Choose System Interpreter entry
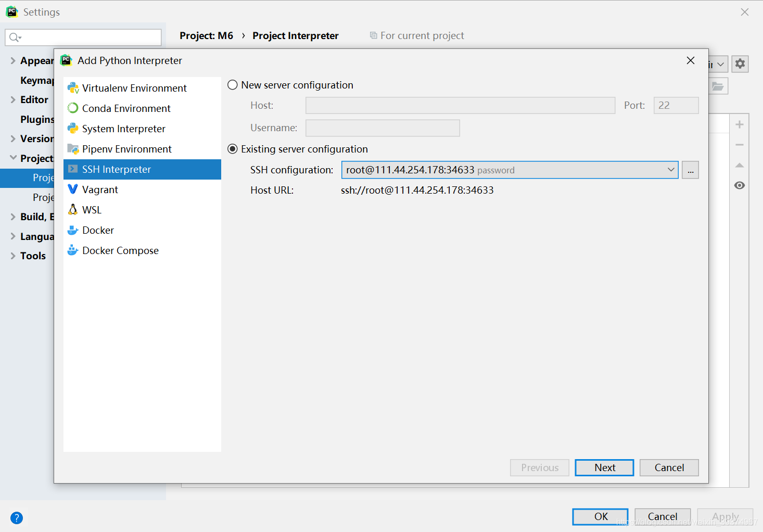This screenshot has width=763, height=532. pyautogui.click(x=142, y=129)
